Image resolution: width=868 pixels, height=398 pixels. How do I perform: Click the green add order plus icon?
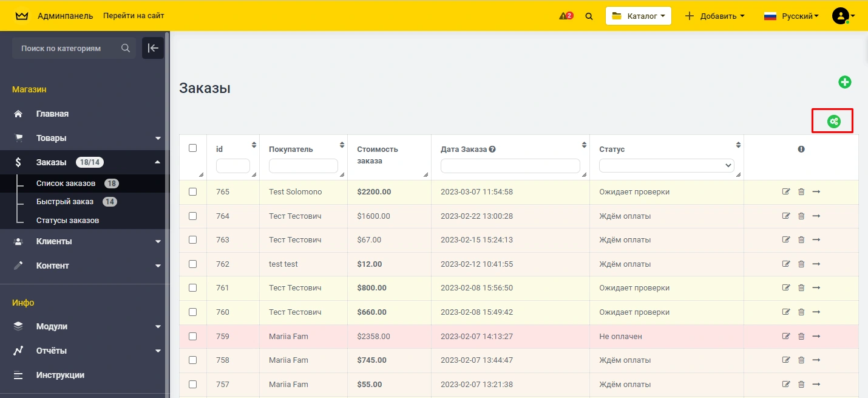click(x=844, y=82)
